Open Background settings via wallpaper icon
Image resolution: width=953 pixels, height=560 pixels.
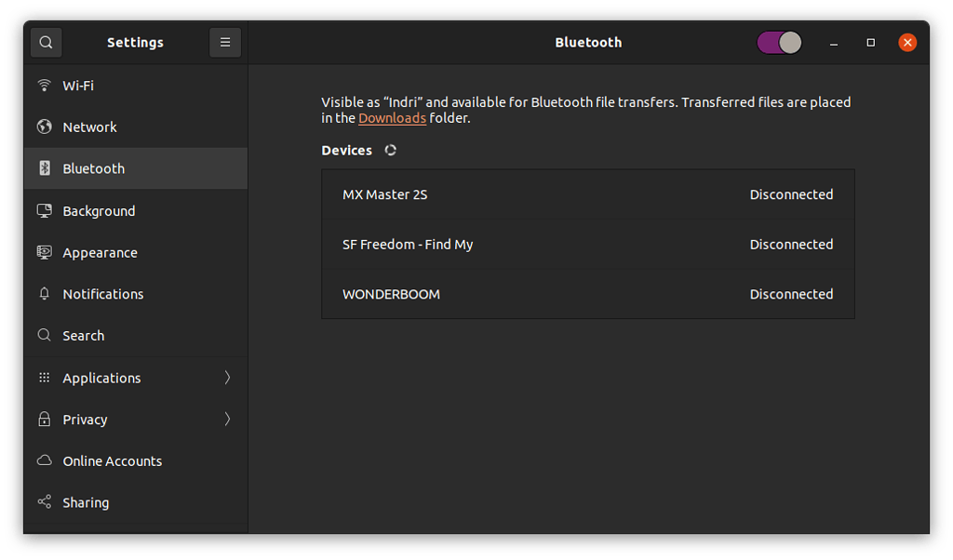[x=44, y=210]
